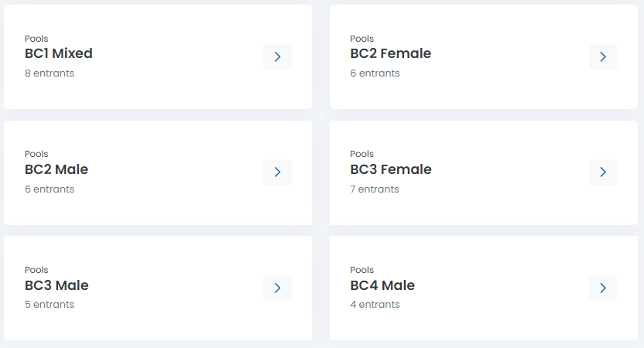Select the BC1 Mixed title
Image resolution: width=644 pixels, height=348 pixels.
[x=59, y=53]
